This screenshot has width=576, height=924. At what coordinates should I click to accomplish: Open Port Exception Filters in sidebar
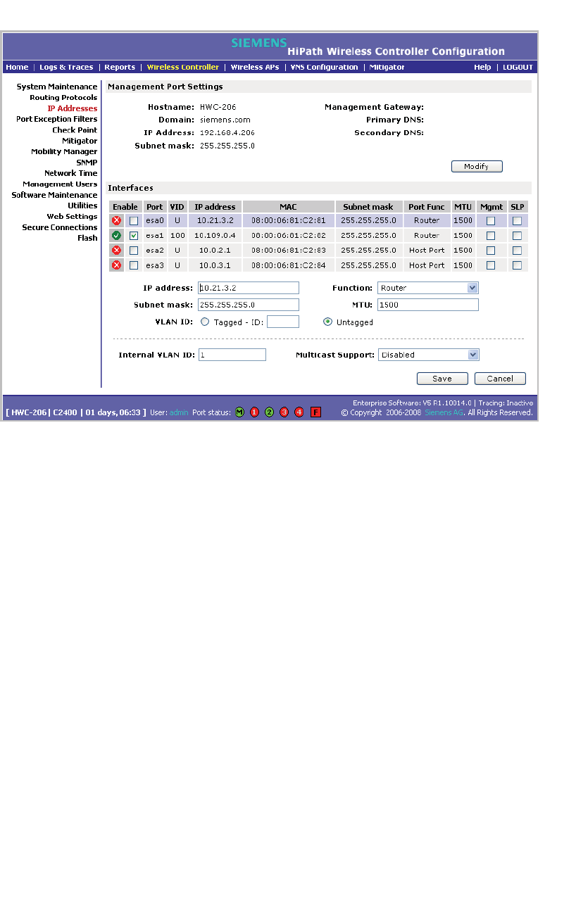coord(57,119)
